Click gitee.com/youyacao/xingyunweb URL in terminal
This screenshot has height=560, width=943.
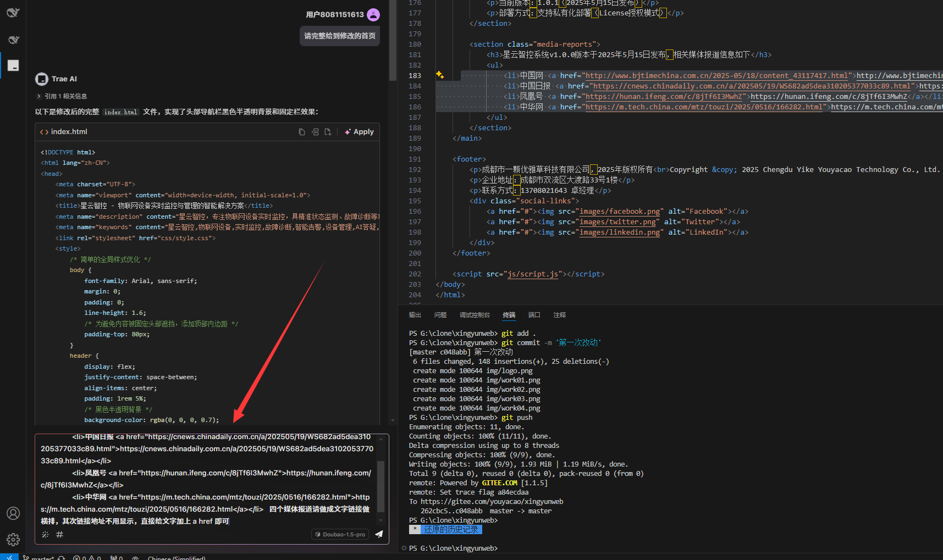coord(492,502)
